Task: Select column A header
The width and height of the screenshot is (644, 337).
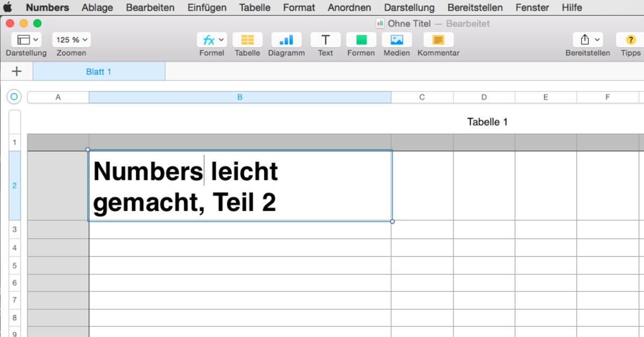Action: point(58,97)
